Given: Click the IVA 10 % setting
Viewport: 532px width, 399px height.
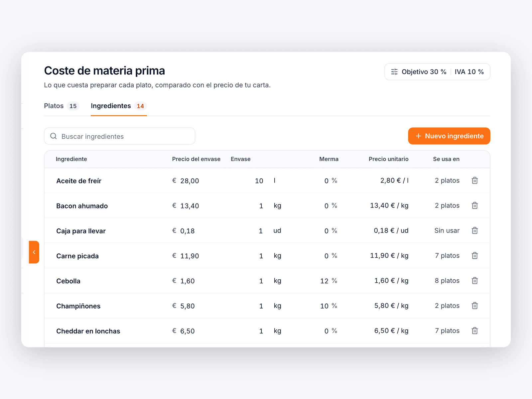Looking at the screenshot, I should click(x=469, y=72).
